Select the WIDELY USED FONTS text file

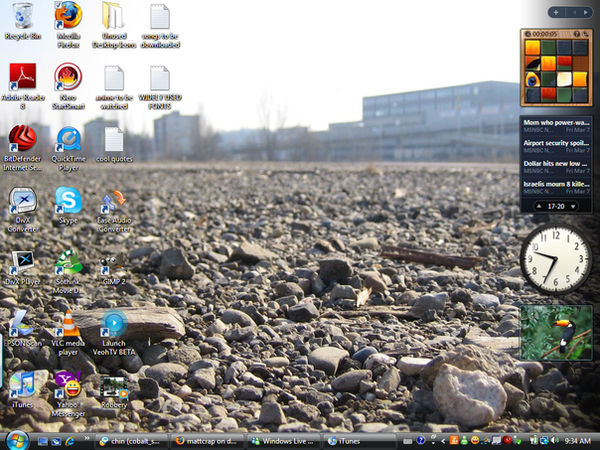click(160, 88)
